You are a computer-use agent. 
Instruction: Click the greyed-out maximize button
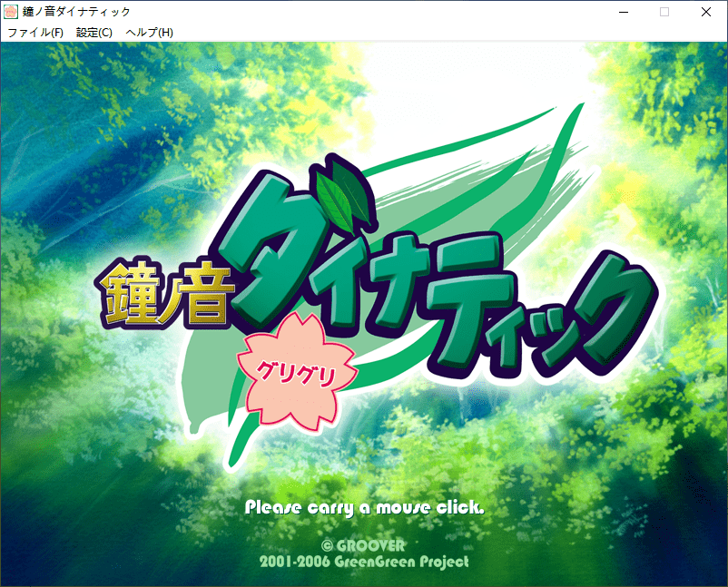[x=664, y=12]
